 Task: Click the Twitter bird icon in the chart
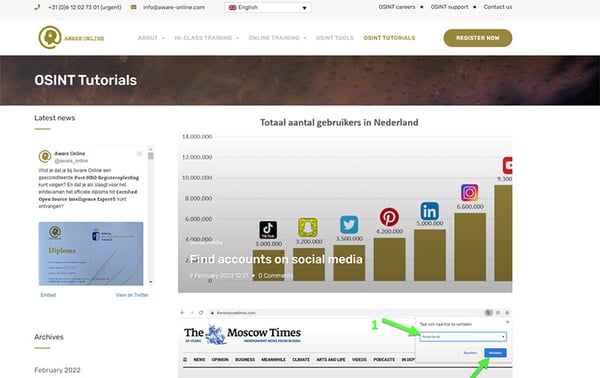coord(349,225)
